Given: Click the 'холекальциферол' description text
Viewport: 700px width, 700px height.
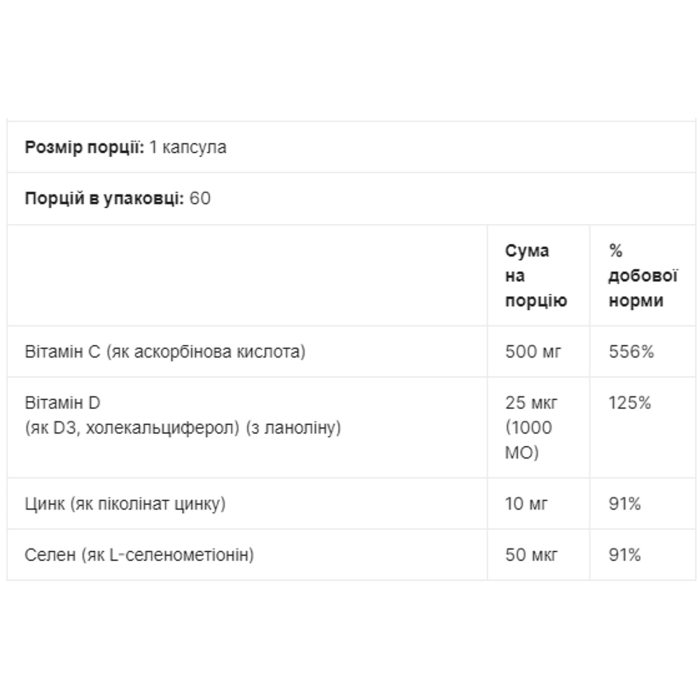Looking at the screenshot, I should (x=162, y=428).
